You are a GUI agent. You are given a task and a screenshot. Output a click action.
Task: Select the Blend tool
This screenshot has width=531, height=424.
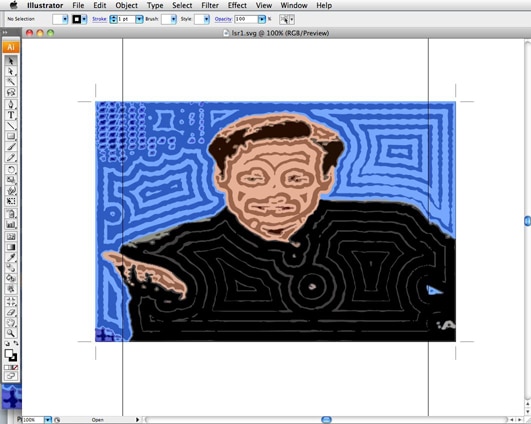[11, 268]
